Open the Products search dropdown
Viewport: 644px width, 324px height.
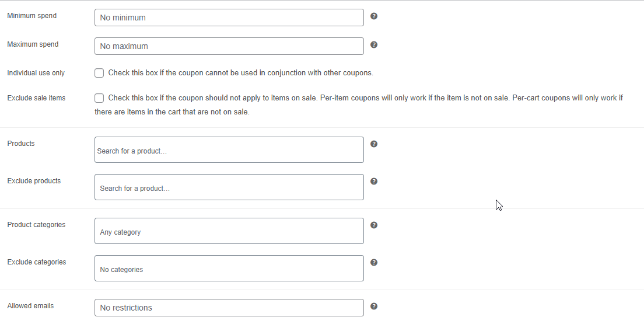(229, 150)
